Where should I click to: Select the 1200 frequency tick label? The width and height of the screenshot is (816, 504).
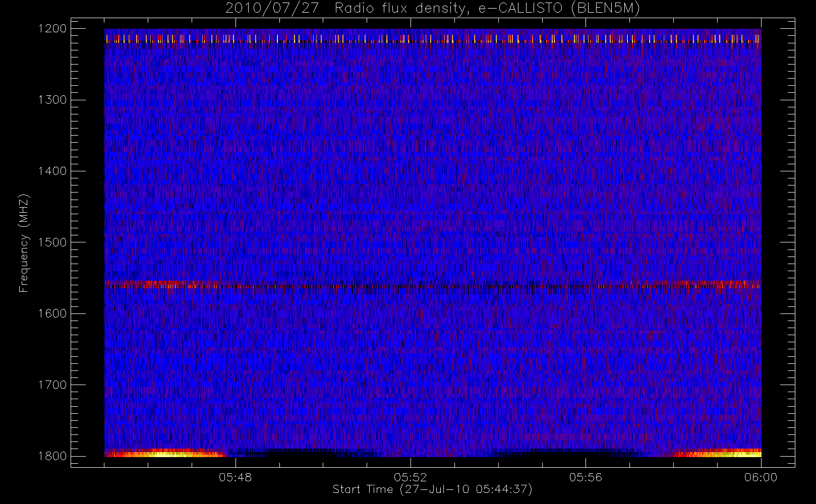52,29
